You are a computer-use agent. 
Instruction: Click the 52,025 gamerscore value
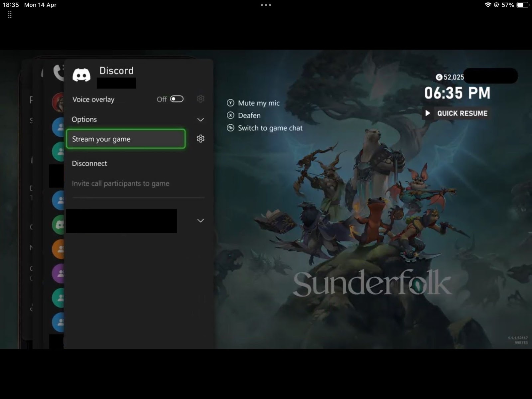454,77
